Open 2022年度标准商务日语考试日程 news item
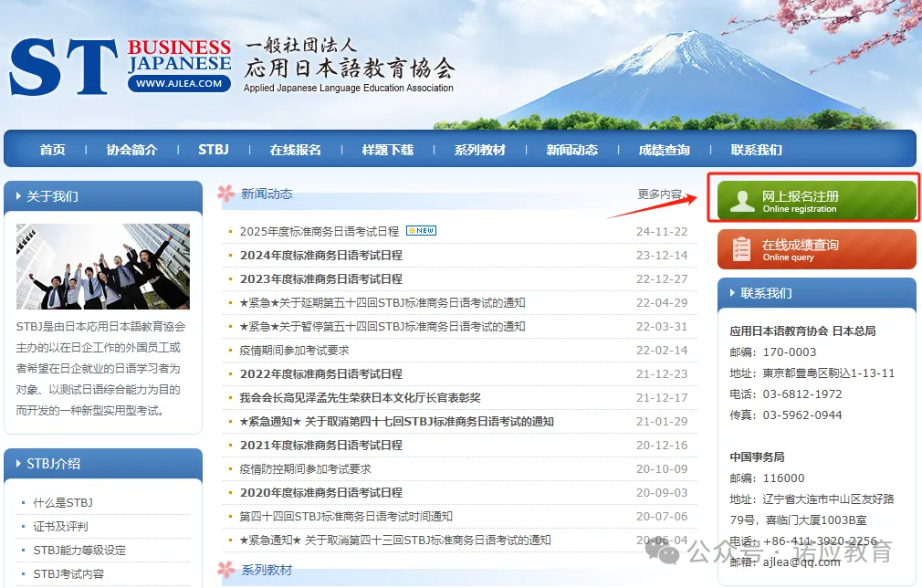 click(x=321, y=374)
